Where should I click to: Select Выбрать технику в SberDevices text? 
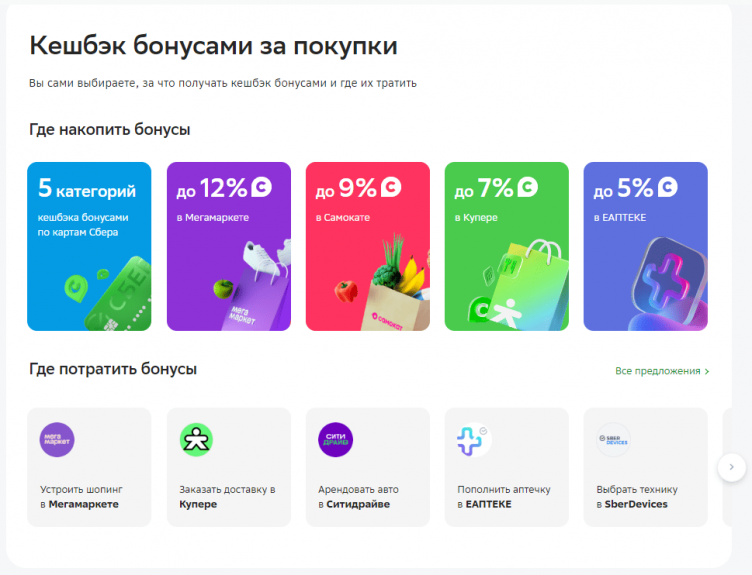point(637,497)
